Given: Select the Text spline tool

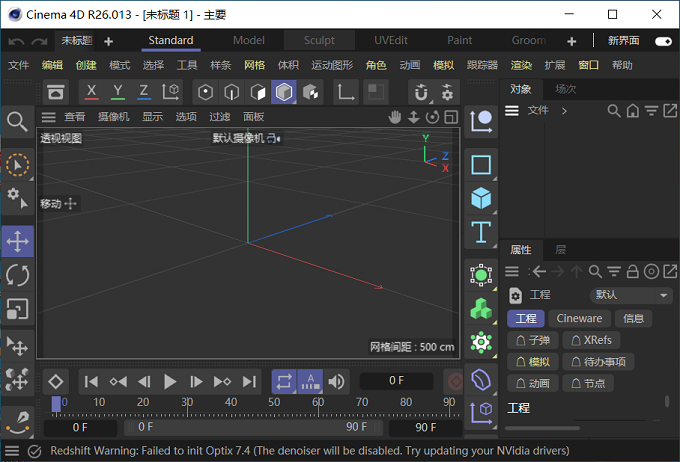Looking at the screenshot, I should coord(481,232).
